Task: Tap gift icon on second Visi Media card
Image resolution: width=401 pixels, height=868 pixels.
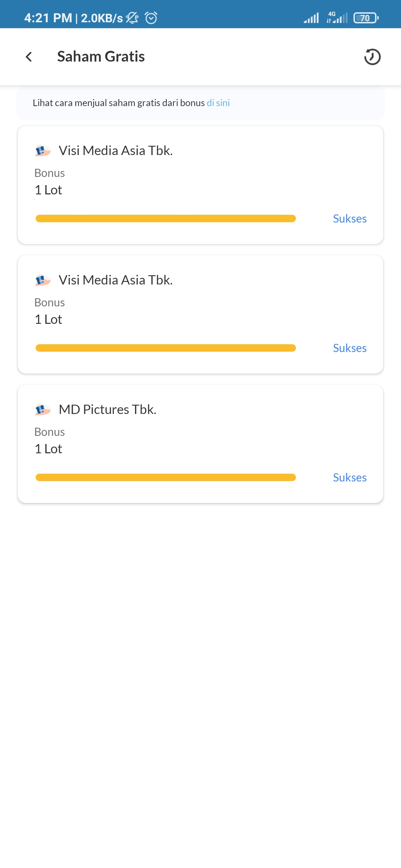Action: tap(42, 280)
